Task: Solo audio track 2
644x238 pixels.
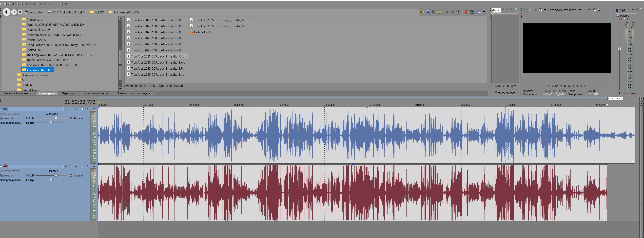Action: pyautogui.click(x=88, y=166)
